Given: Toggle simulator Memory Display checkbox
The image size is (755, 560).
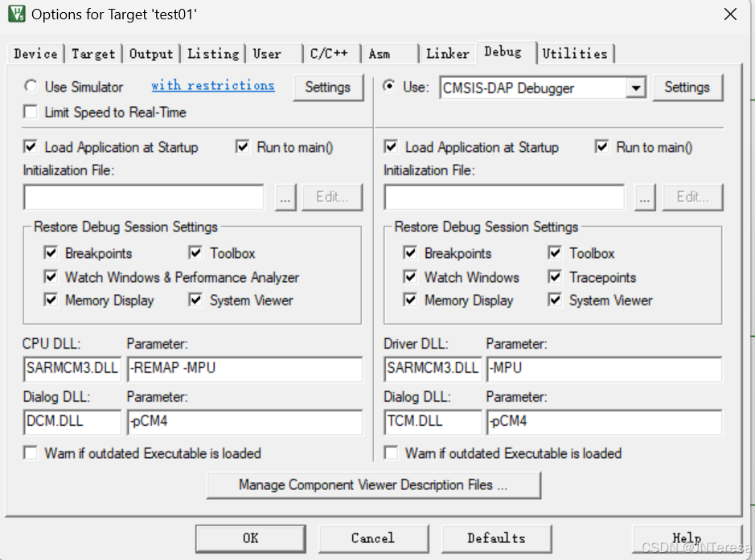Looking at the screenshot, I should pyautogui.click(x=51, y=300).
